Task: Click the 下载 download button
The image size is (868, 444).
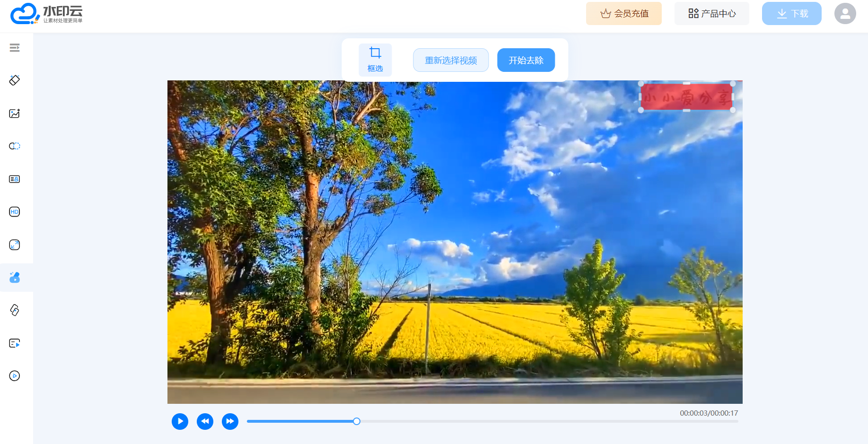Action: [x=791, y=14]
